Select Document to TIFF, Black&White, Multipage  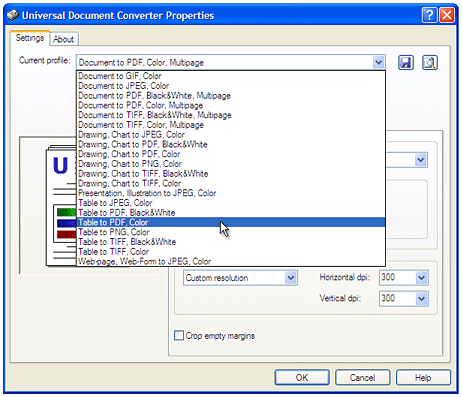(231, 115)
